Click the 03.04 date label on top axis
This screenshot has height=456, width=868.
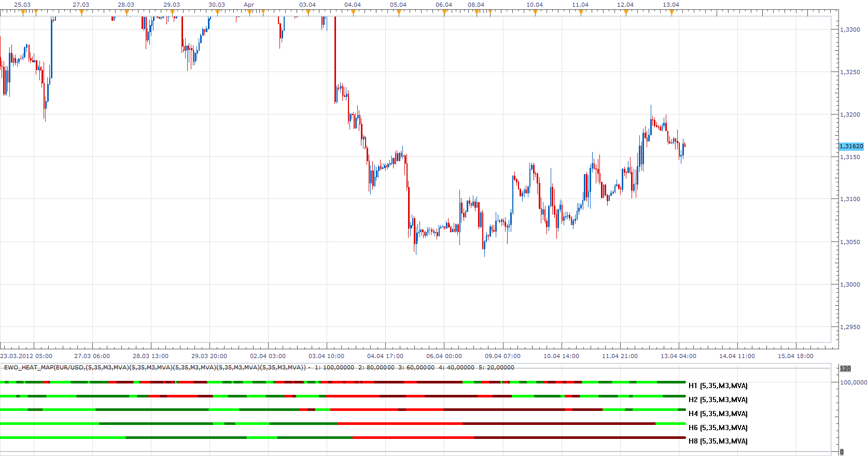pyautogui.click(x=307, y=5)
